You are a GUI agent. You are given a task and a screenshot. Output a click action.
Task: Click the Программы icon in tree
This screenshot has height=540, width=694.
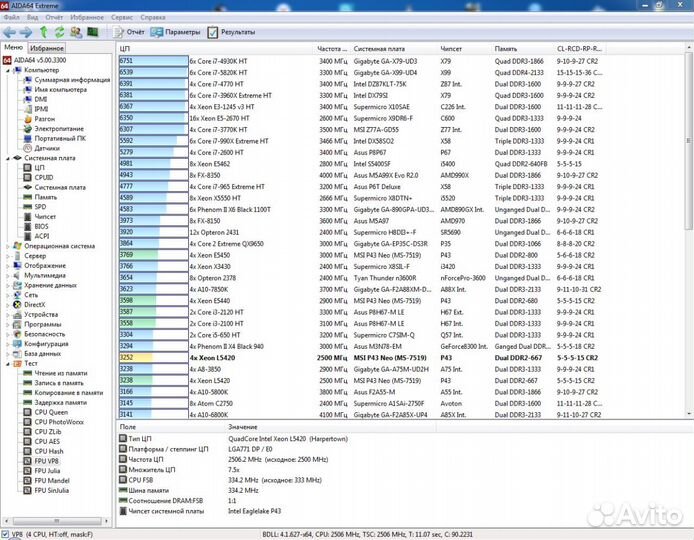(17, 324)
